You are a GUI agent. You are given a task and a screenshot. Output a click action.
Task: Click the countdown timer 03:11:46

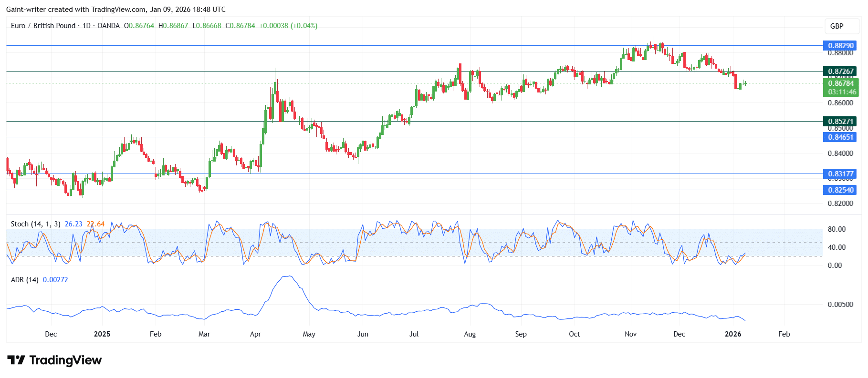coord(842,92)
